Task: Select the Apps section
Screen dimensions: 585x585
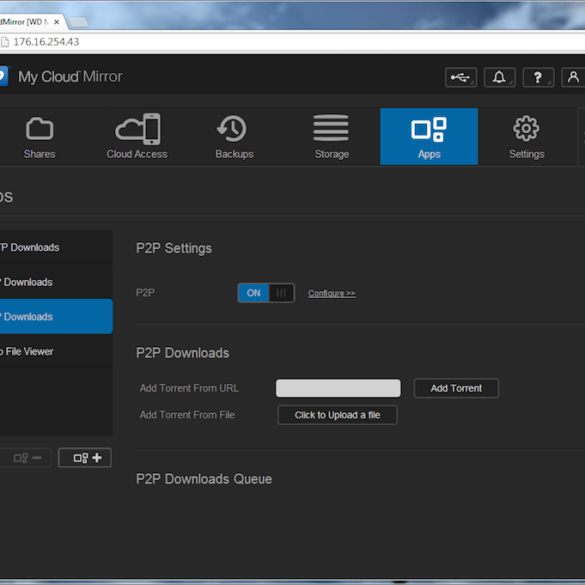Action: (x=429, y=137)
